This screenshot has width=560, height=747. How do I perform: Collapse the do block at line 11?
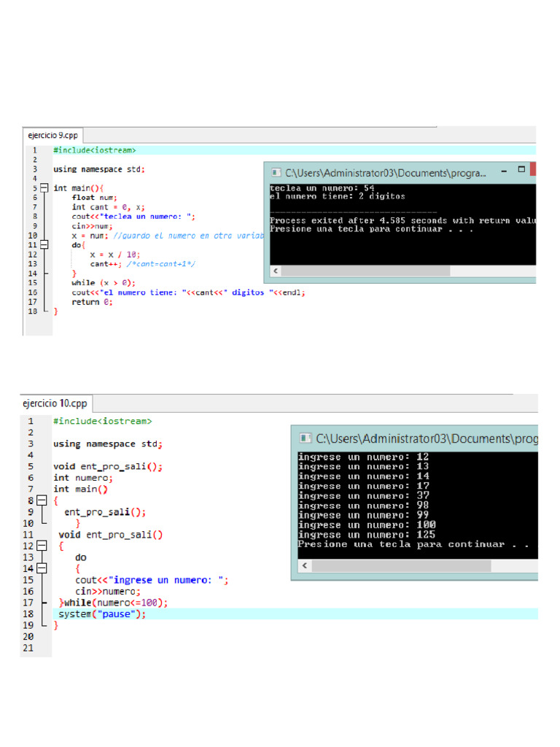click(x=44, y=245)
